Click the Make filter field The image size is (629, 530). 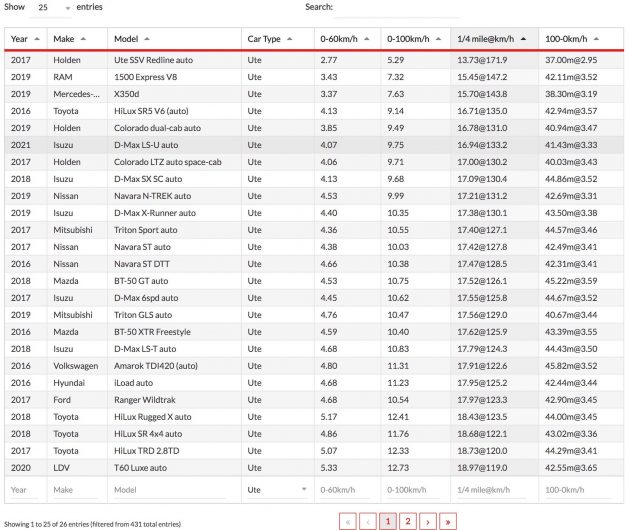click(x=75, y=489)
